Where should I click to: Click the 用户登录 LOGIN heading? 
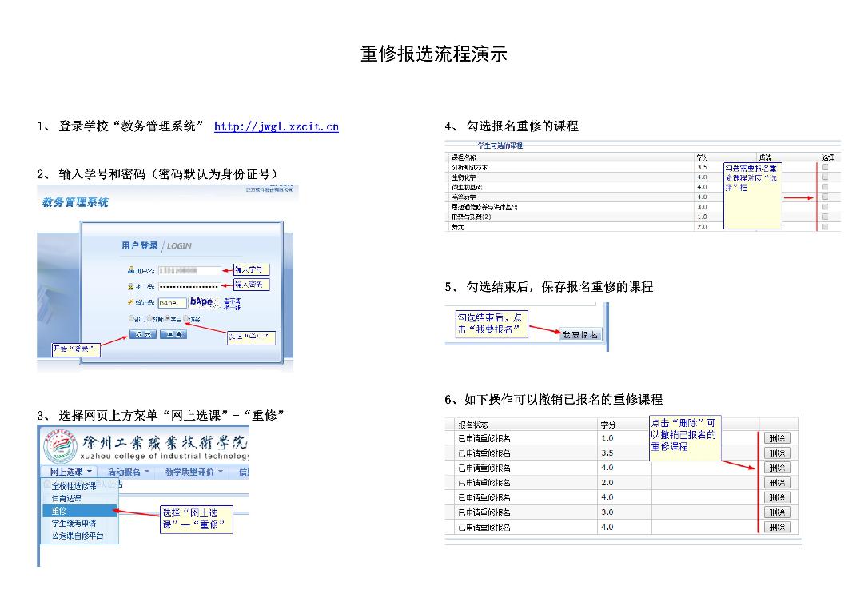[157, 245]
